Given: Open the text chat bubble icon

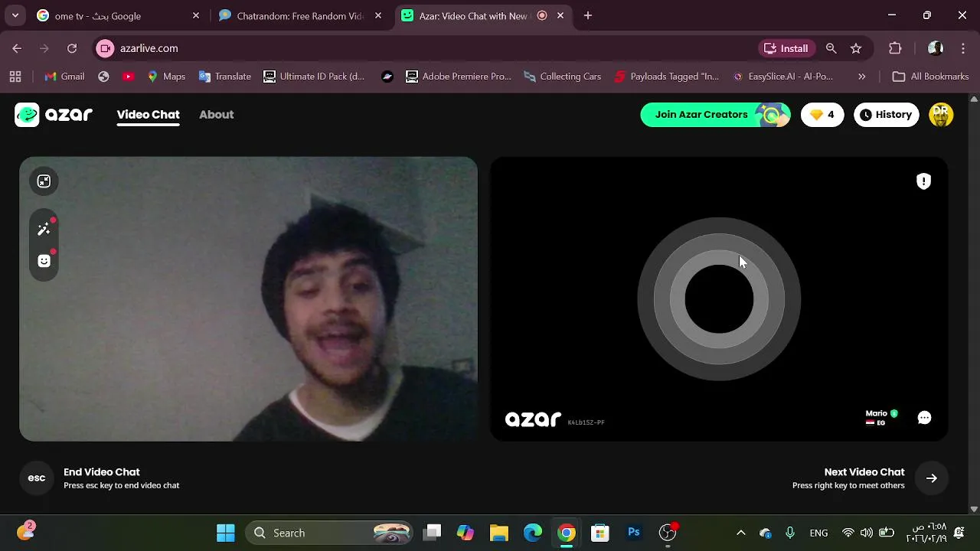Looking at the screenshot, I should pyautogui.click(x=924, y=418).
